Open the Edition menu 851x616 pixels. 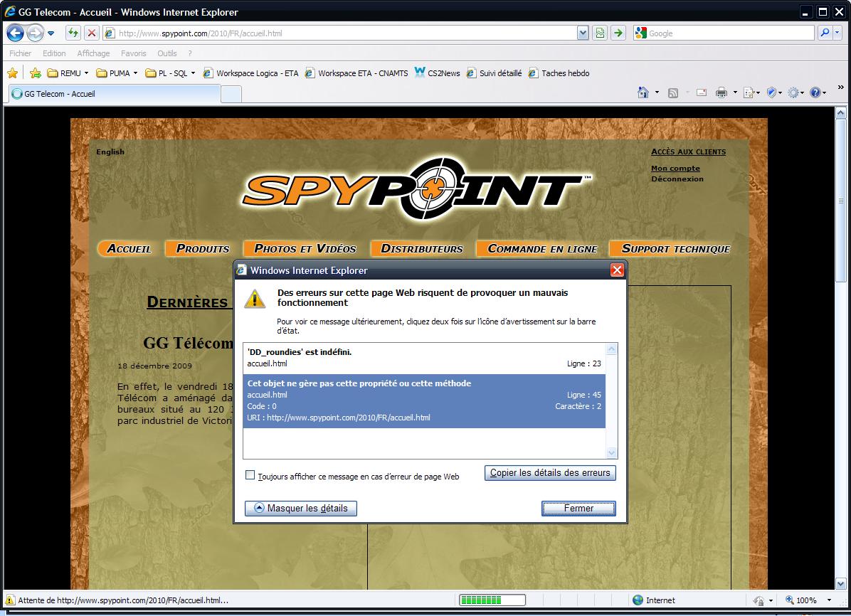[x=54, y=53]
